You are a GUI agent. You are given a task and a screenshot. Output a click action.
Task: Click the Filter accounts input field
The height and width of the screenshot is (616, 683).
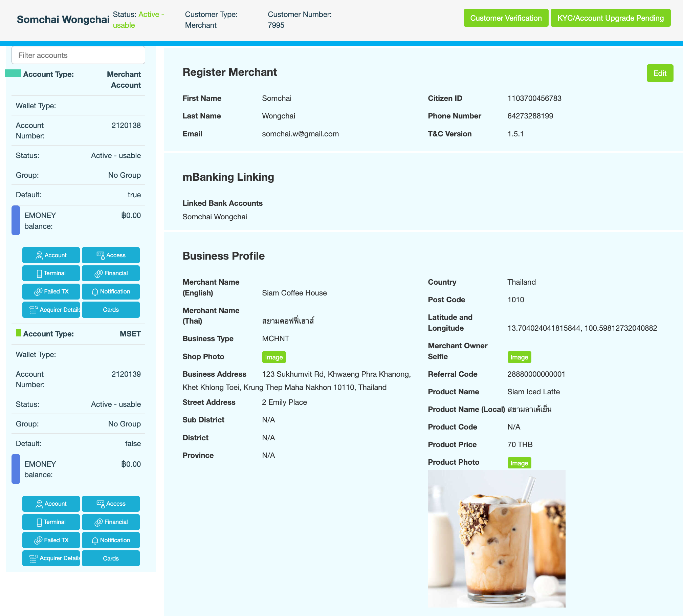pyautogui.click(x=78, y=55)
